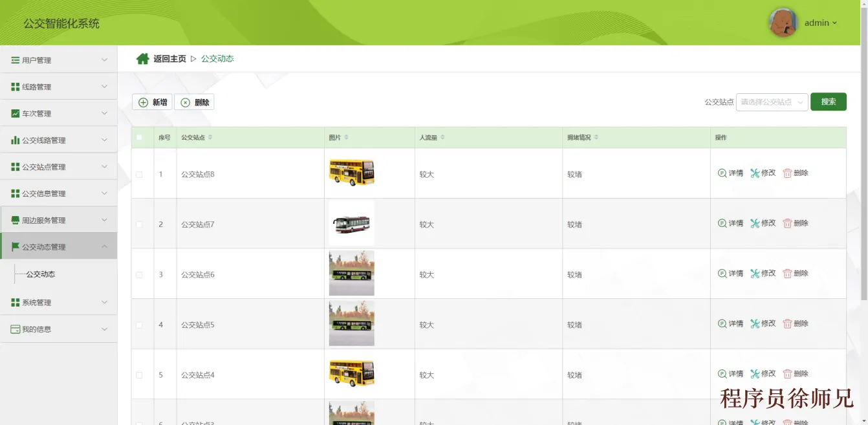Expand 系统管理 using its chevron
Image resolution: width=868 pixels, height=425 pixels.
[104, 302]
